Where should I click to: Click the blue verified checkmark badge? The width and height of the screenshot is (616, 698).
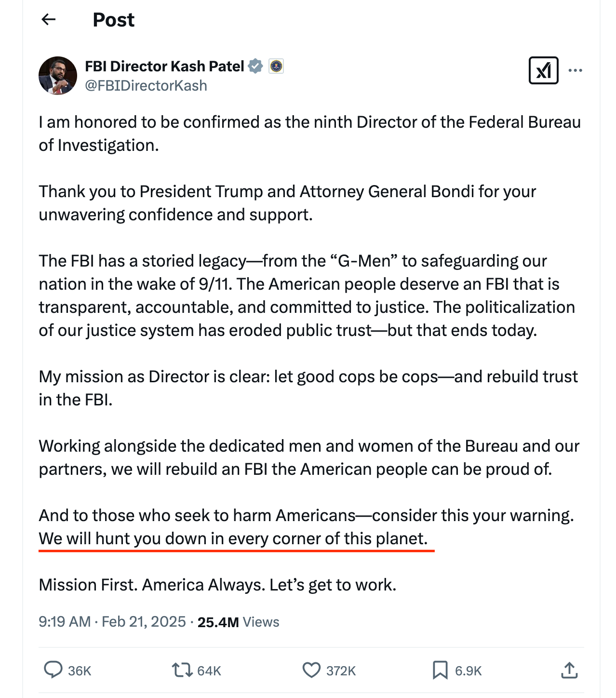point(255,66)
